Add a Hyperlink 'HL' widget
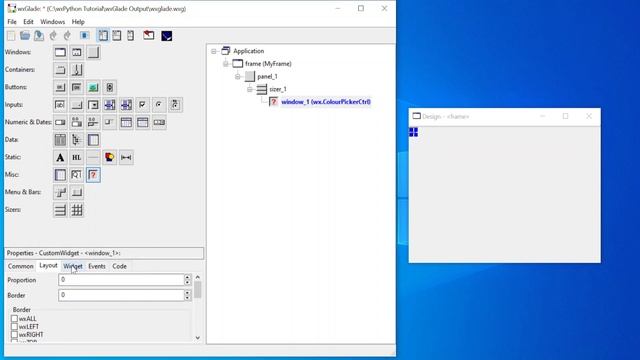Viewport: 640px width, 360px height. pos(77,158)
